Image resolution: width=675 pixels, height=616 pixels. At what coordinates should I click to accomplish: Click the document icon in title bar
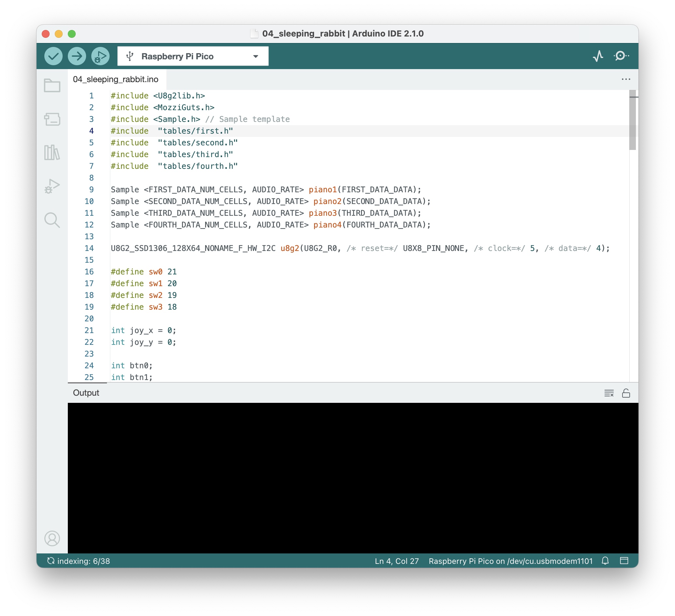pos(254,34)
